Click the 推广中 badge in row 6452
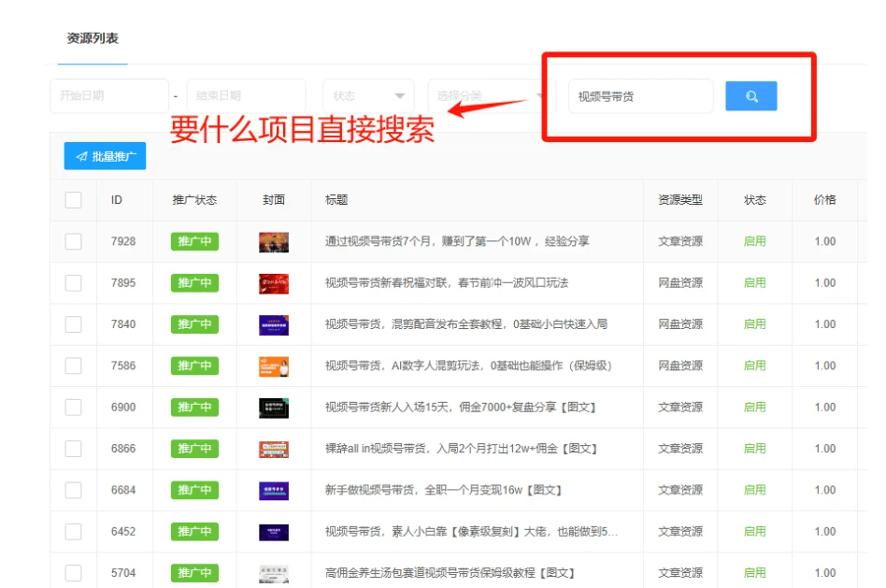 point(194,532)
